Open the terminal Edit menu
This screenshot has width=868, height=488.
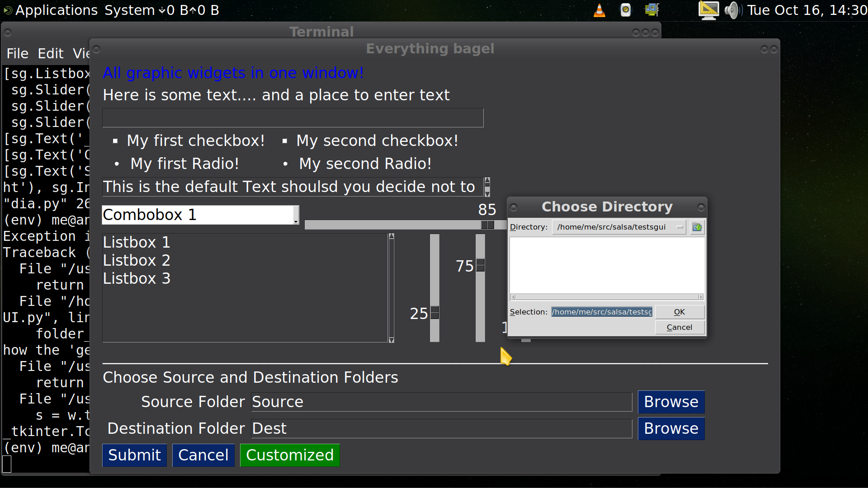tap(50, 54)
